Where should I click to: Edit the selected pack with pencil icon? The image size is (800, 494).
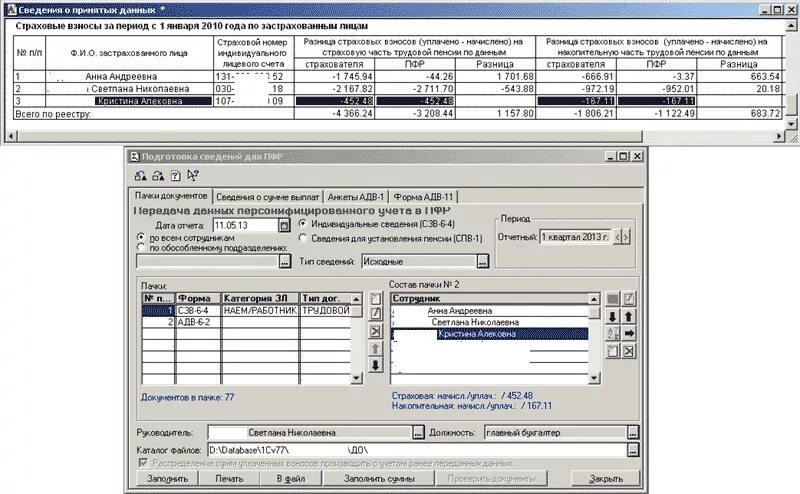(x=376, y=313)
